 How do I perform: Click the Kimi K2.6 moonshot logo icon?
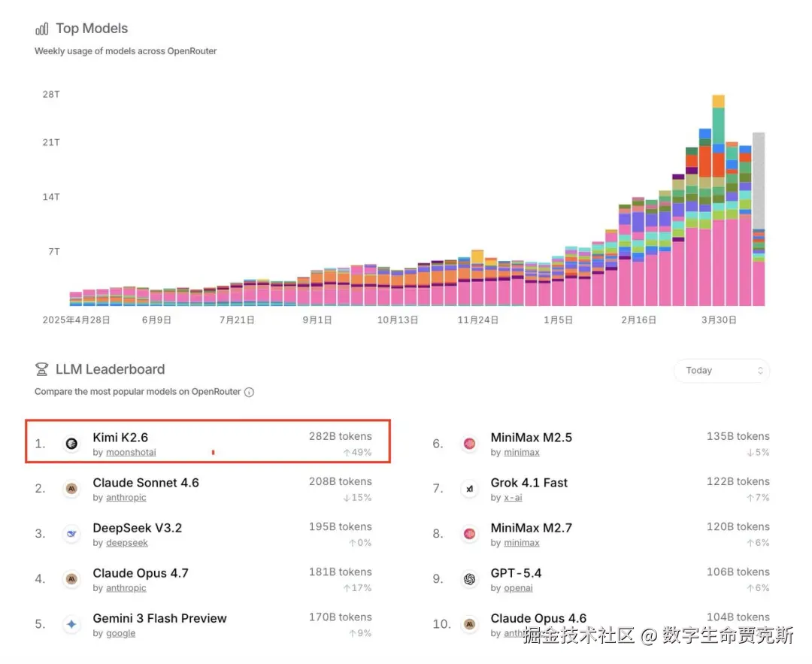pos(71,444)
